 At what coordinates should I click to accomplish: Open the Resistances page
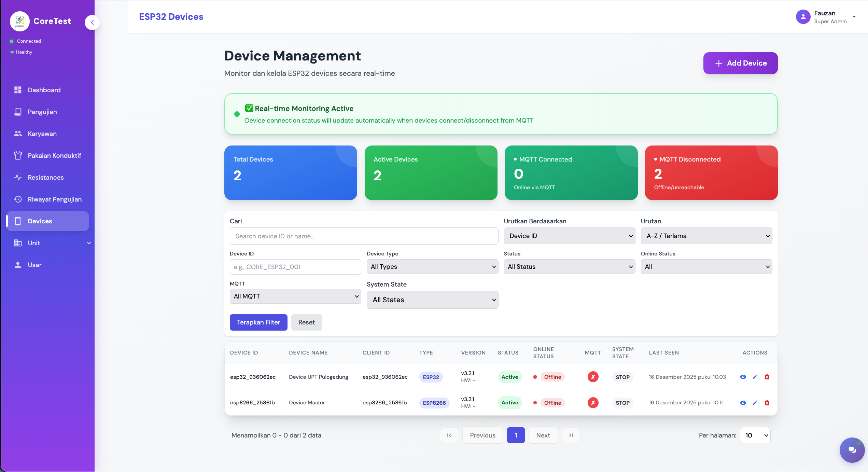(45, 177)
